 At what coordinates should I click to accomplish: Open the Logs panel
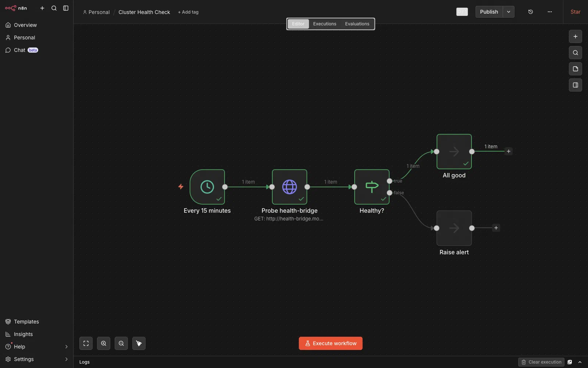tap(85, 362)
